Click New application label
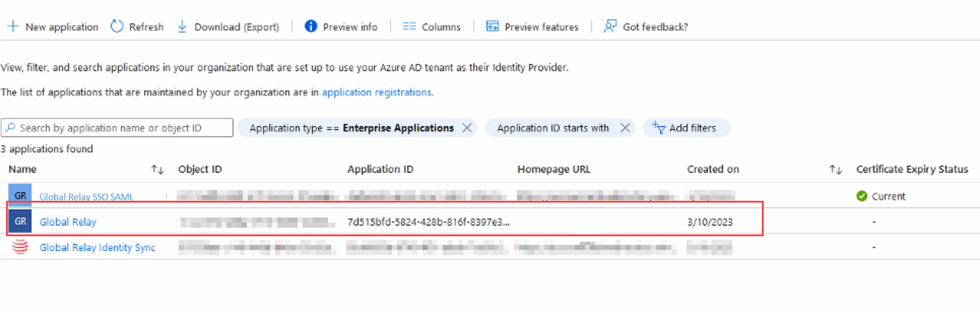Viewport: 980px width, 312px height. (62, 27)
